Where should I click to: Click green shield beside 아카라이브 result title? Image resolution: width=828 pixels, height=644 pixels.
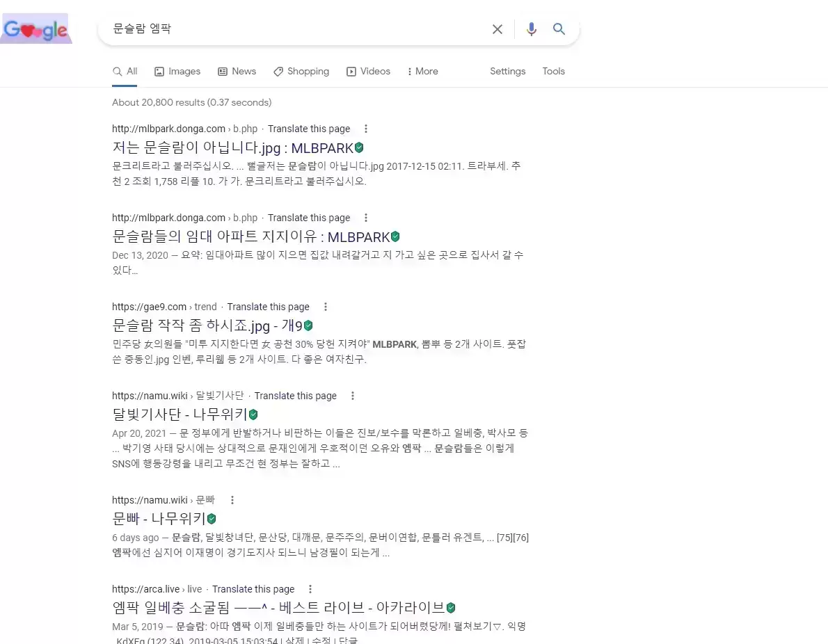451,607
